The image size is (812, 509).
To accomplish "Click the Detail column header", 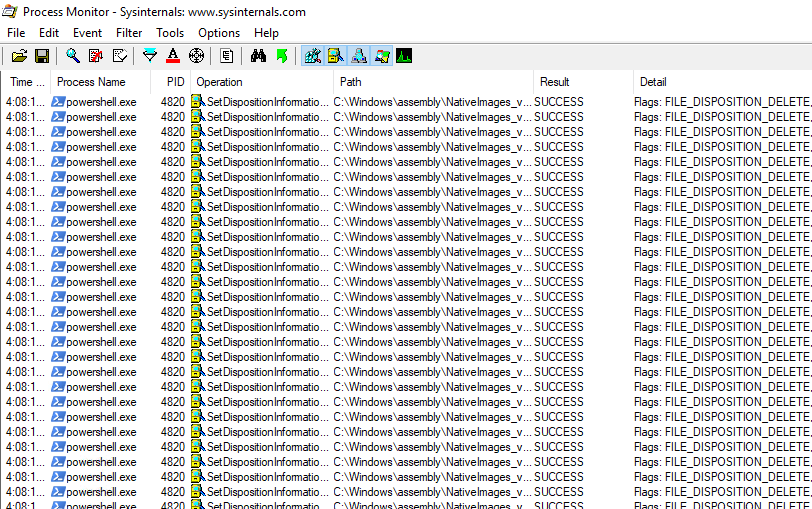I will (723, 82).
